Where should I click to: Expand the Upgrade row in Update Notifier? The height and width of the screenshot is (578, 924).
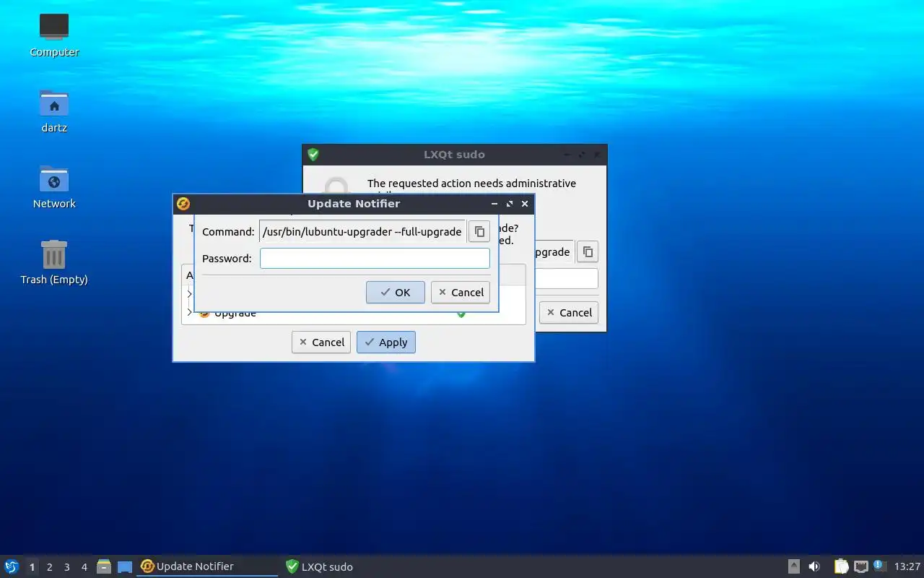coord(190,312)
